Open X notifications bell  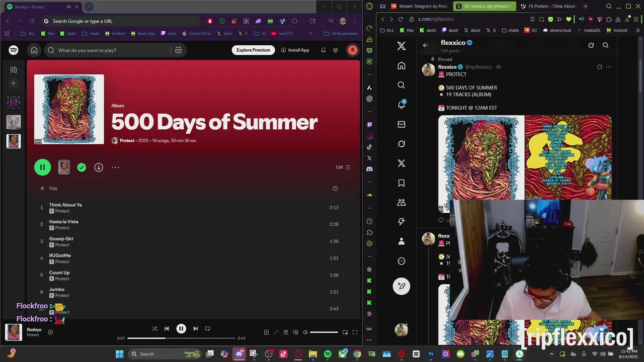(x=401, y=105)
